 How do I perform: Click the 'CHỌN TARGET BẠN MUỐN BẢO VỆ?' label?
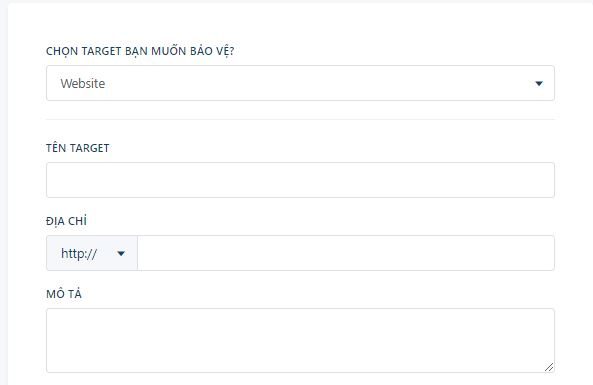pyautogui.click(x=140, y=51)
